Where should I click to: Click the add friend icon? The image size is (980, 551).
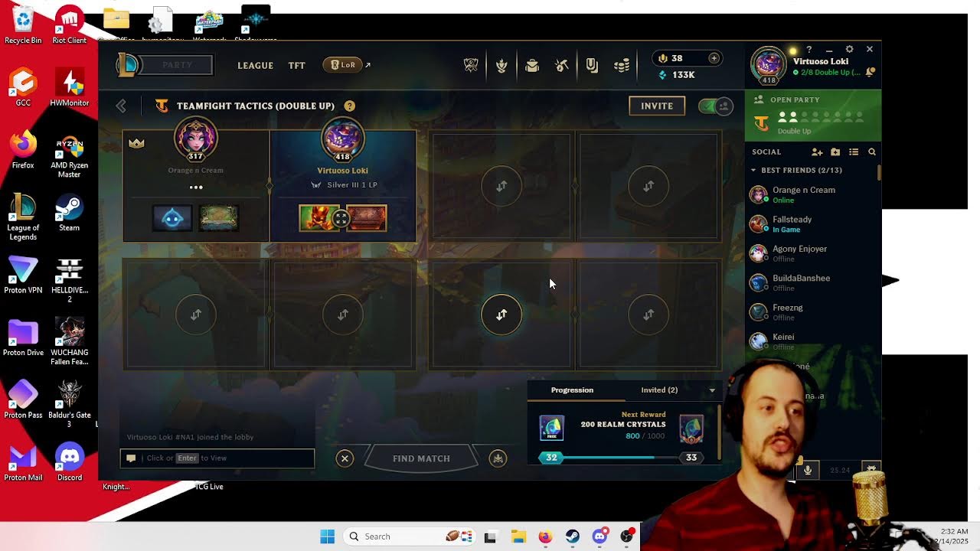tap(817, 152)
